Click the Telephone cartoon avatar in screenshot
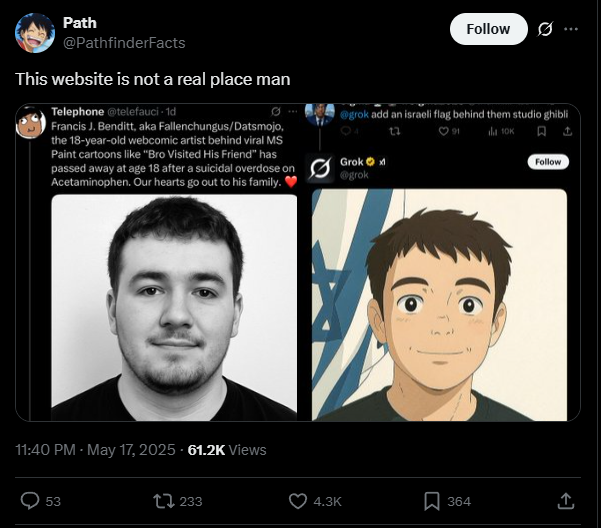The image size is (601, 528). [x=32, y=123]
